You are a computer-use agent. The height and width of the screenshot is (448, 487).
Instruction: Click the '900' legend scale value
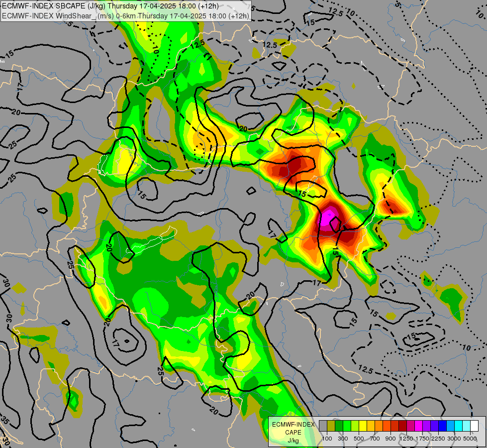click(x=390, y=439)
